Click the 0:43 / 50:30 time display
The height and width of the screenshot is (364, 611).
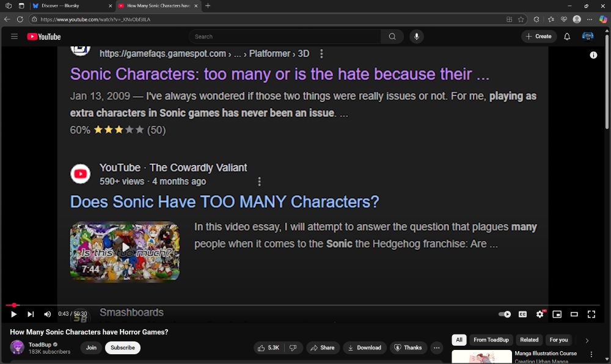click(73, 314)
